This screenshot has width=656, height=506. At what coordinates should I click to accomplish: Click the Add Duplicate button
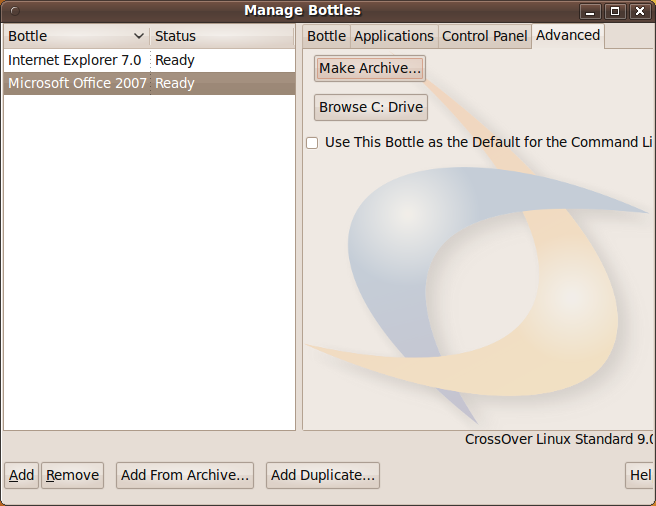coord(323,475)
